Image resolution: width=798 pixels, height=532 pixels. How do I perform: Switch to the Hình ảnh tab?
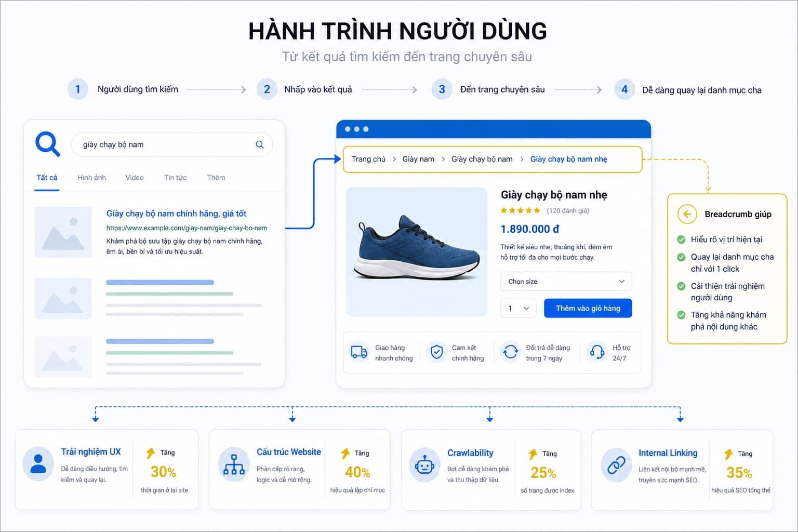(91, 178)
